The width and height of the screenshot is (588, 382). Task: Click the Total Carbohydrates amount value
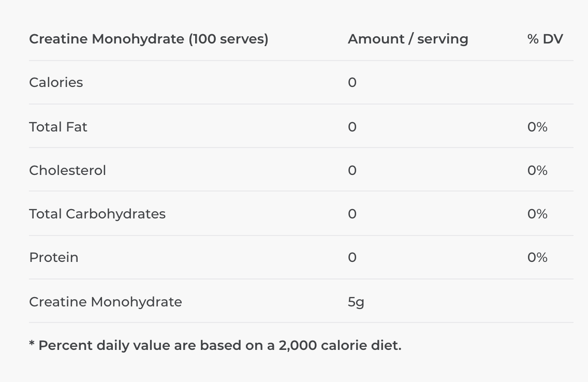pyautogui.click(x=352, y=214)
